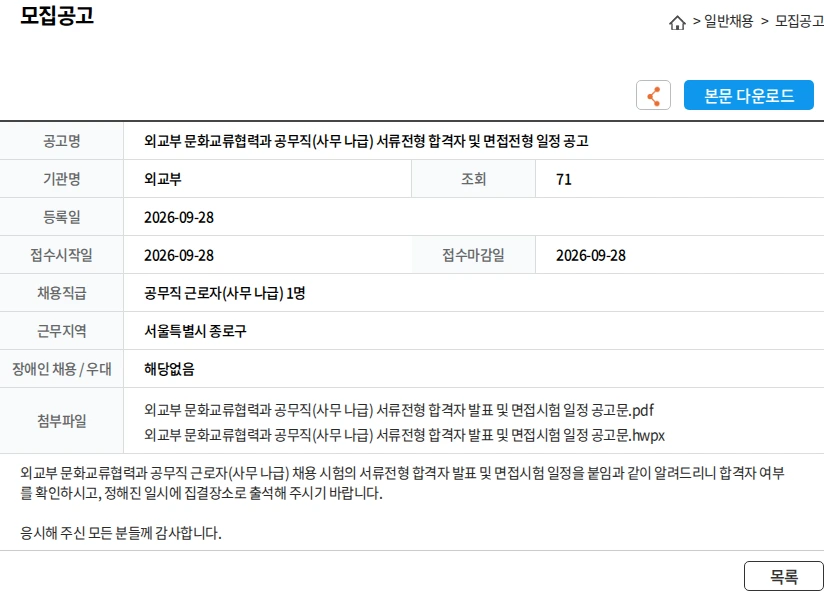The width and height of the screenshot is (824, 591).
Task: Select 해당없음 in 장애인 채용 row
Action: click(x=169, y=369)
